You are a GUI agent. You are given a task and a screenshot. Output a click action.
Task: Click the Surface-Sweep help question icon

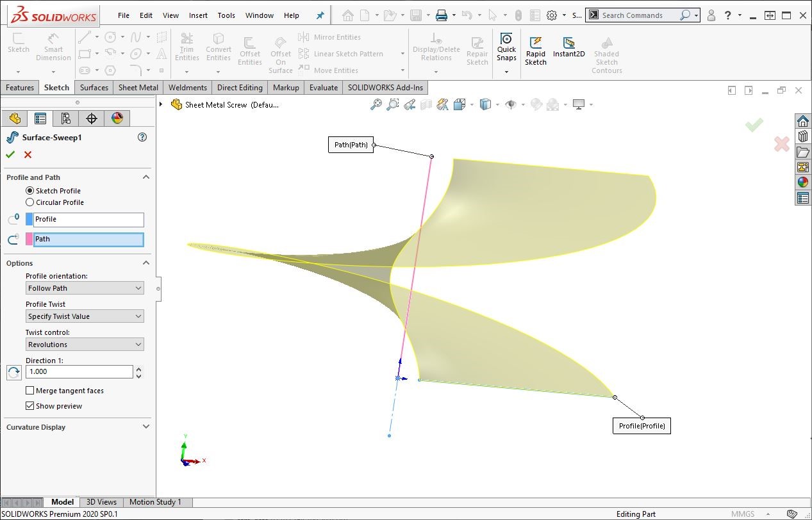pos(142,137)
